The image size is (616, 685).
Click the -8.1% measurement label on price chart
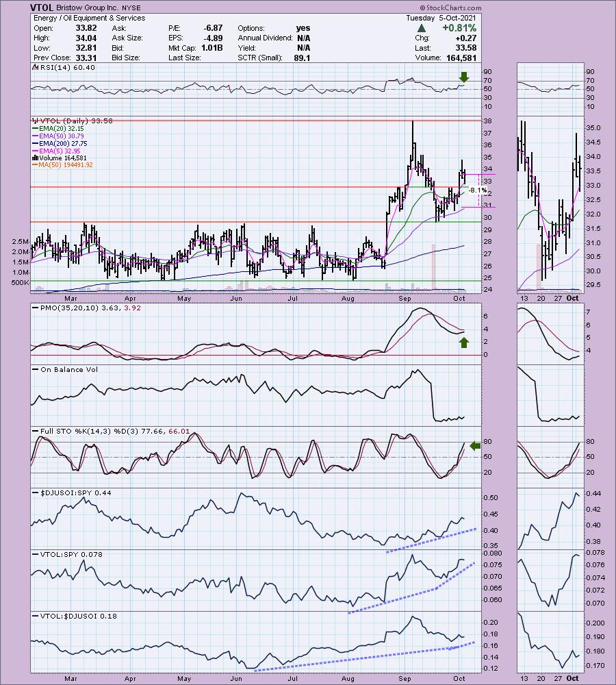pos(477,190)
